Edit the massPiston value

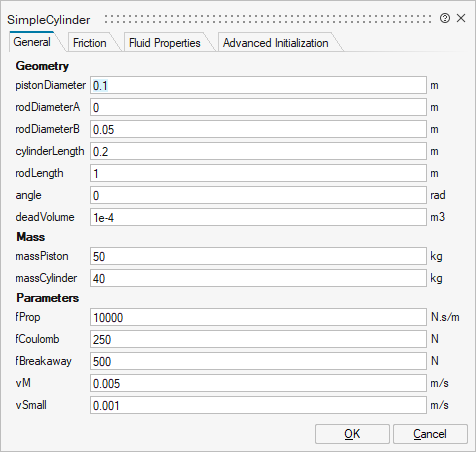[258, 256]
